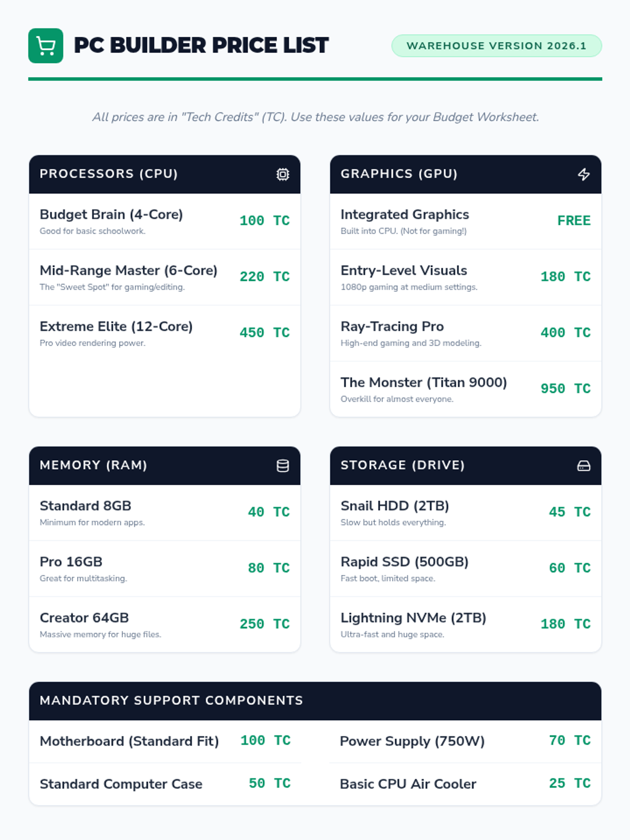
Task: Click the Power Supply (750W) item
Action: tap(466, 741)
